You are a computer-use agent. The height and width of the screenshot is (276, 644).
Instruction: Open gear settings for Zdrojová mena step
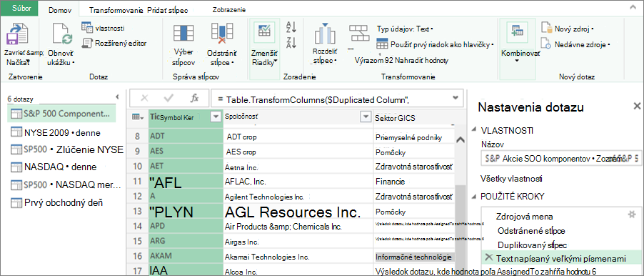click(x=632, y=214)
